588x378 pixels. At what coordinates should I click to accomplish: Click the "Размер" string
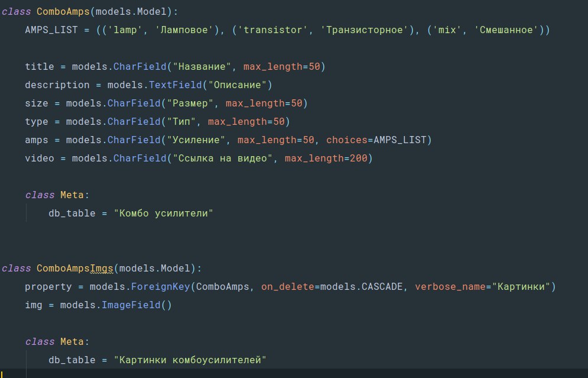(x=190, y=104)
